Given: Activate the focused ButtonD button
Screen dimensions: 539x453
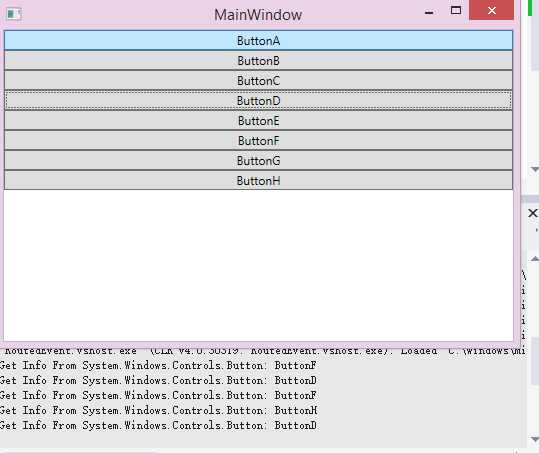Looking at the screenshot, I should tap(258, 100).
